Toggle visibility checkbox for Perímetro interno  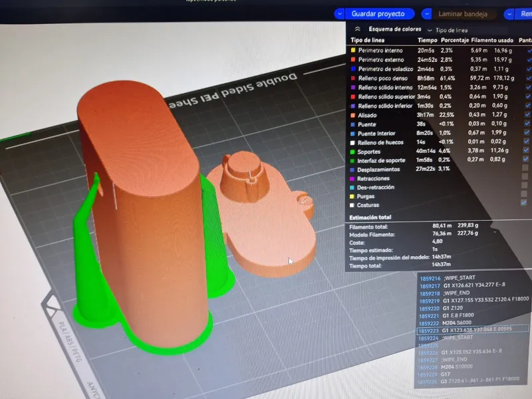[529, 51]
